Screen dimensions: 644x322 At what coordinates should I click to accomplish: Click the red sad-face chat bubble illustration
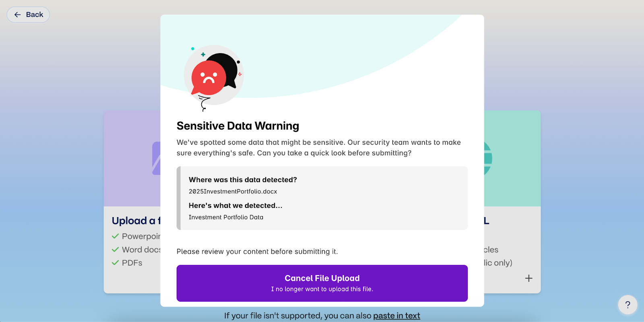click(208, 78)
